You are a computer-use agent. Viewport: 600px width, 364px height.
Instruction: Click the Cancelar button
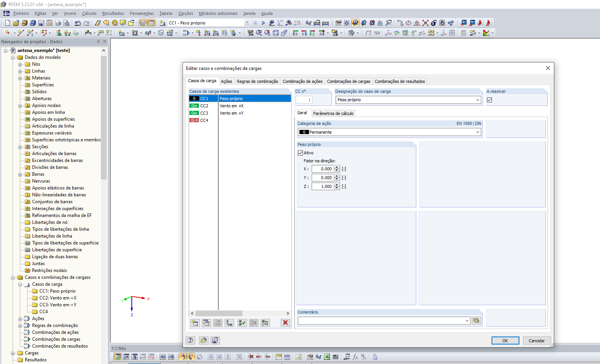pyautogui.click(x=537, y=341)
